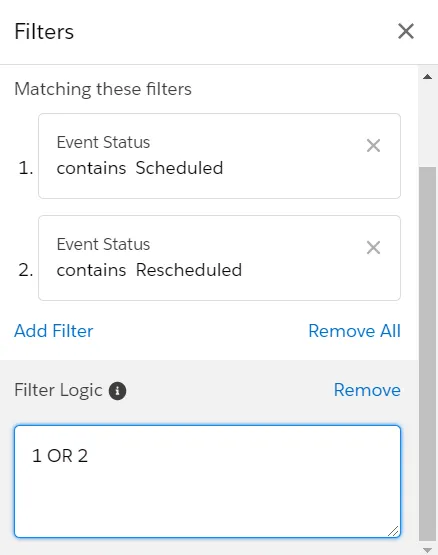Click the vertical scrollbar thumb
Image resolution: width=438 pixels, height=555 pixels.
(427, 354)
